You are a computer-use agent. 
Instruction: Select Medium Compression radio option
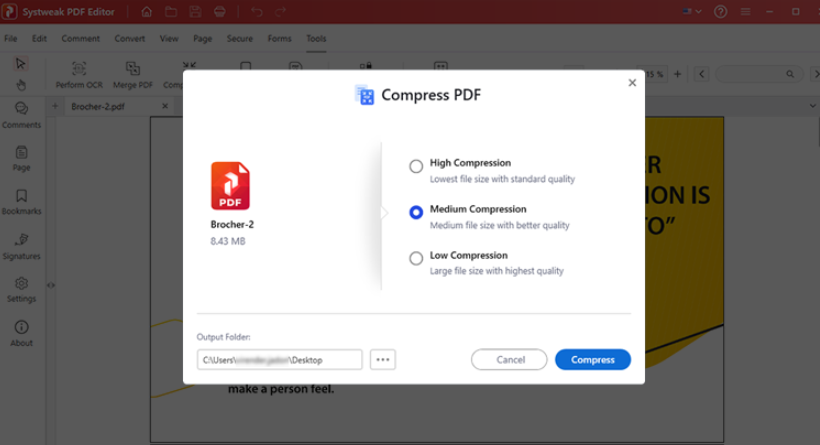[416, 212]
